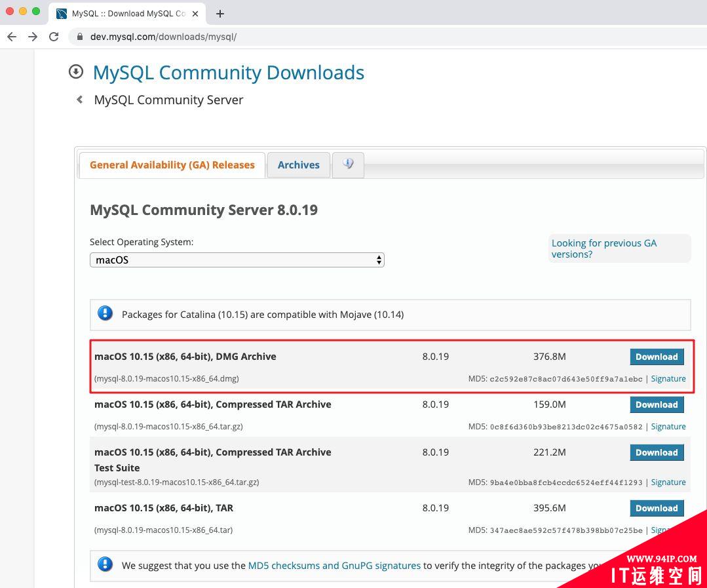The width and height of the screenshot is (707, 588).
Task: Go forward with the browser forward arrow
Action: [x=33, y=37]
